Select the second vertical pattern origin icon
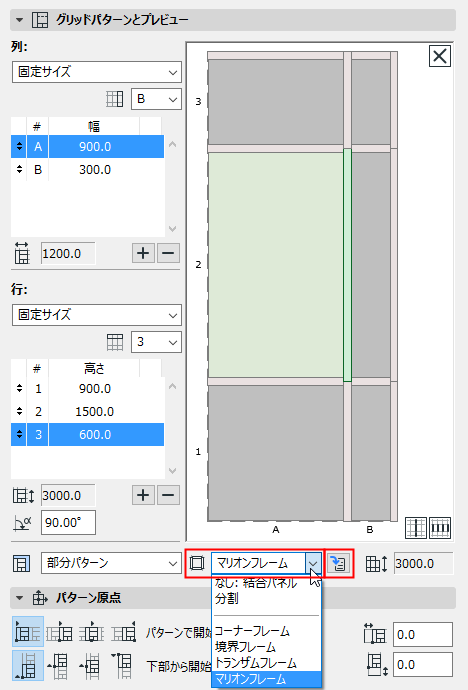This screenshot has width=468, height=690. pyautogui.click(x=59, y=666)
